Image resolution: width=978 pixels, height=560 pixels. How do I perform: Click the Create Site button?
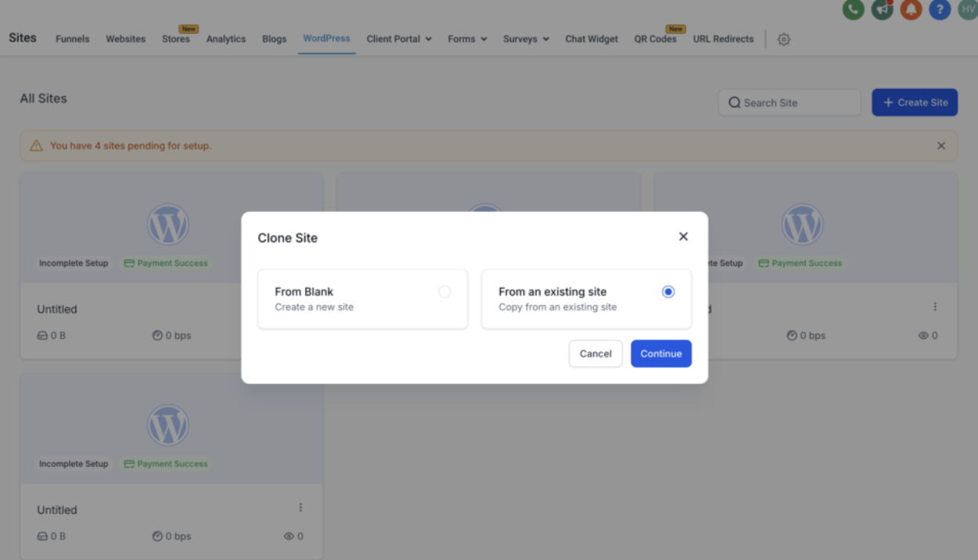(x=915, y=102)
